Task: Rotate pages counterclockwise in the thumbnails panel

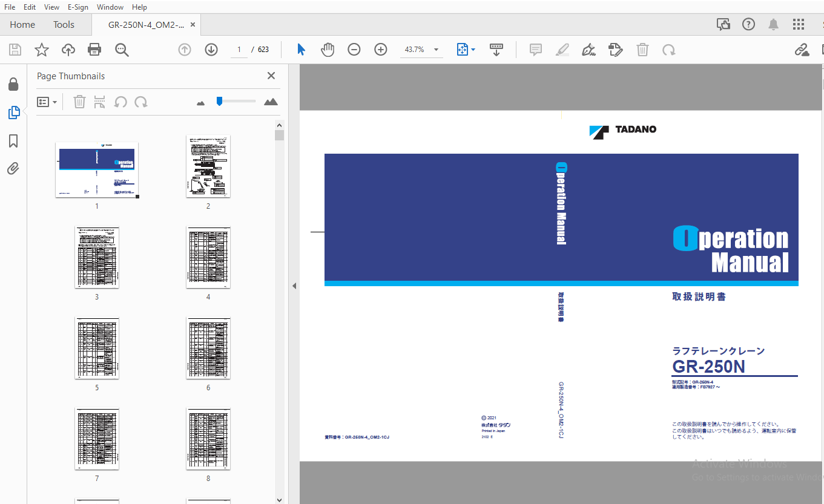Action: (120, 102)
